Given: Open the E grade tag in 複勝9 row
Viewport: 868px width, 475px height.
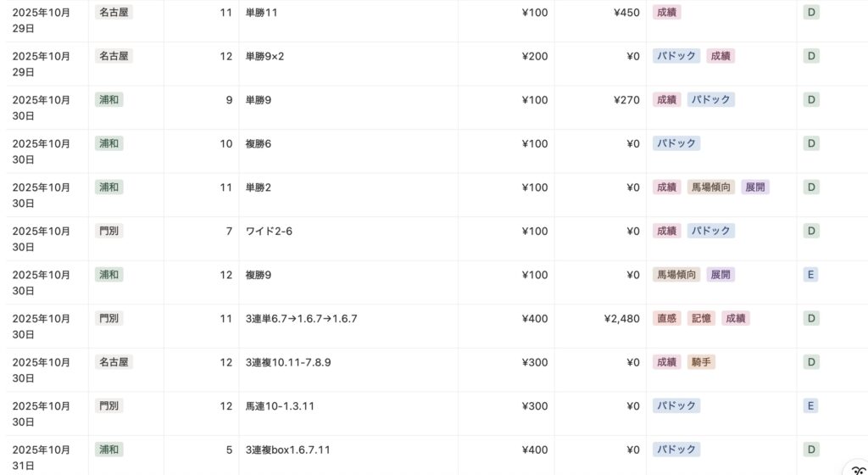Looking at the screenshot, I should pyautogui.click(x=811, y=274).
